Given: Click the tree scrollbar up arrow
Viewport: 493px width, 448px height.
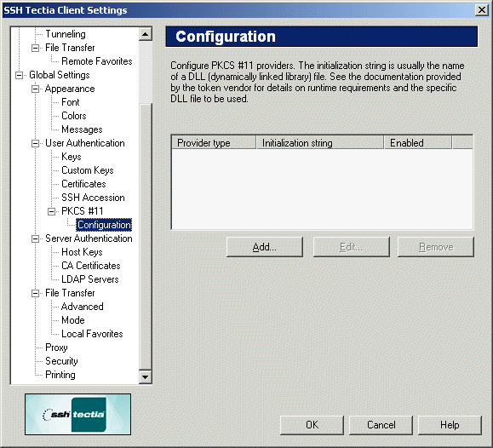Looking at the screenshot, I should pyautogui.click(x=146, y=34).
